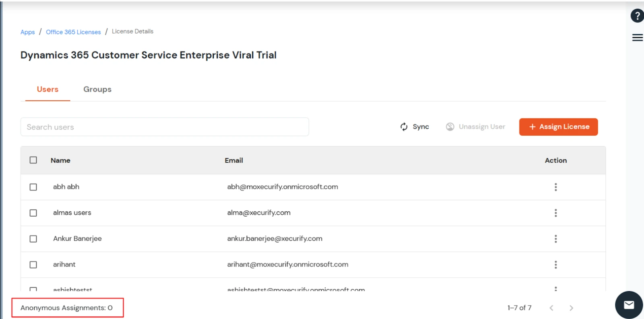Open action menu for almas users

click(555, 213)
